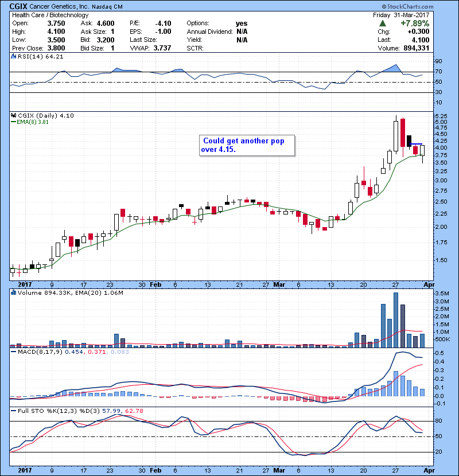Click the Nasdaq CM exchange label
The image size is (459, 476).
pos(107,7)
